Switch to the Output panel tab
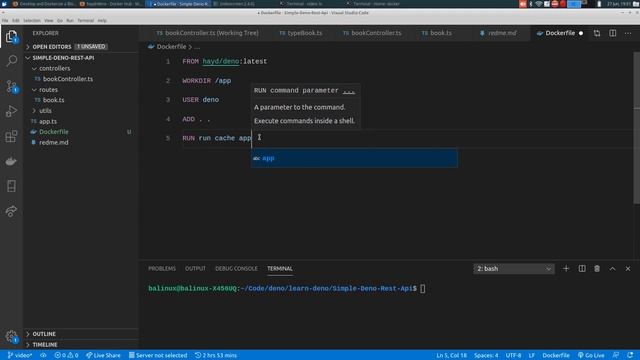The width and height of the screenshot is (640, 360). tap(195, 269)
